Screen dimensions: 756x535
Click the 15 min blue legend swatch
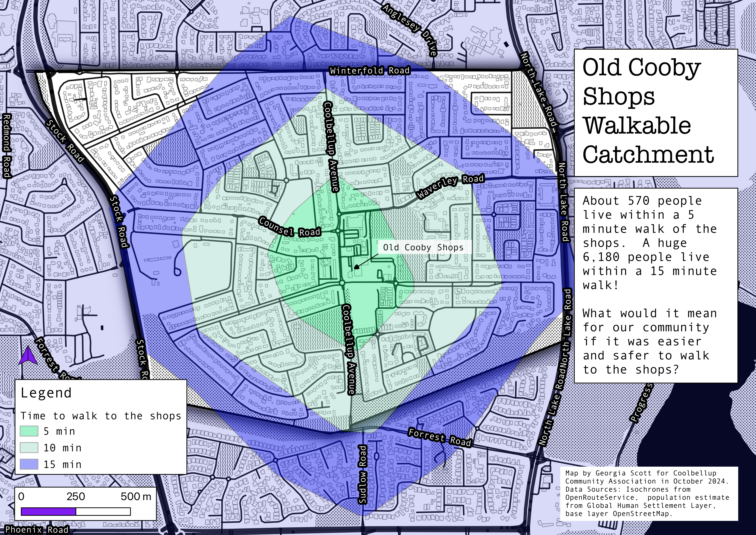tap(29, 464)
